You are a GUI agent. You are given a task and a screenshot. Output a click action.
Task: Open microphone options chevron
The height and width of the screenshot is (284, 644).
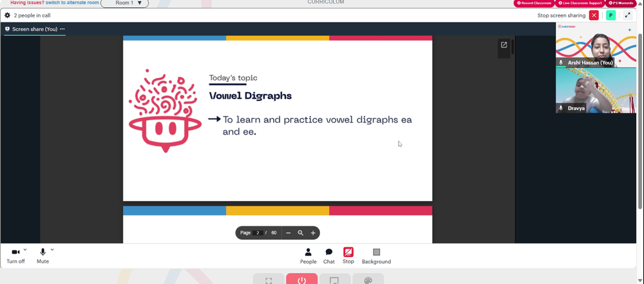[x=52, y=249]
